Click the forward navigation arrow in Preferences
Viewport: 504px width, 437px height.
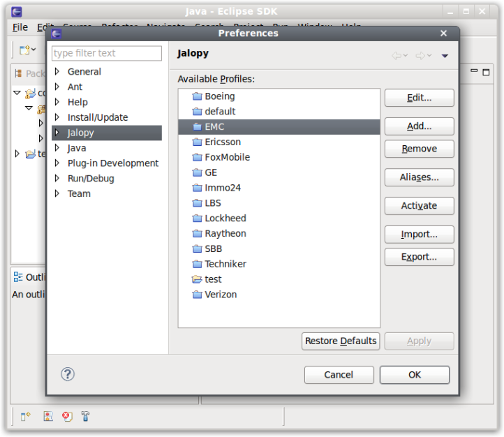click(420, 56)
